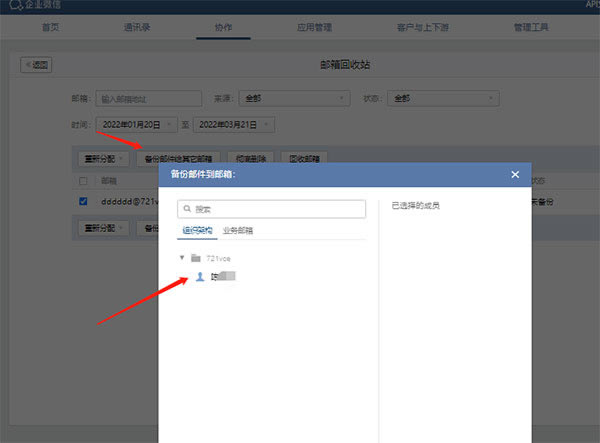This screenshot has height=443, width=600.
Task: Click the 721vce folder icon
Action: point(196,258)
